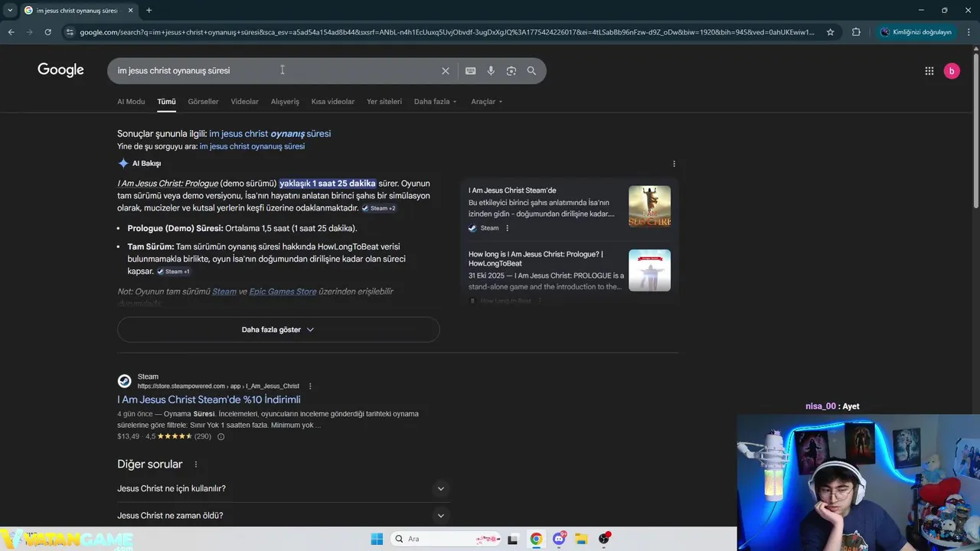Close the current browser tab
This screenshot has width=980, height=551.
click(x=130, y=10)
